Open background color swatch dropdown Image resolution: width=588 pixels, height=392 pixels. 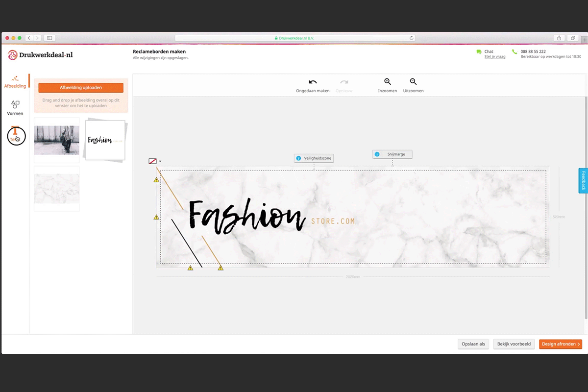pyautogui.click(x=152, y=161)
